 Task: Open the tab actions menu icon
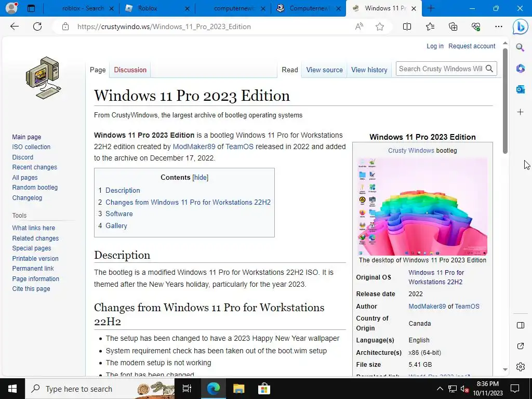pyautogui.click(x=31, y=8)
